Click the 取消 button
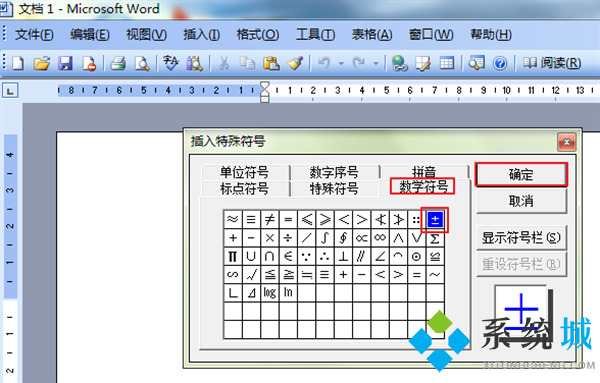Image resolution: width=600 pixels, height=383 pixels. point(521,201)
